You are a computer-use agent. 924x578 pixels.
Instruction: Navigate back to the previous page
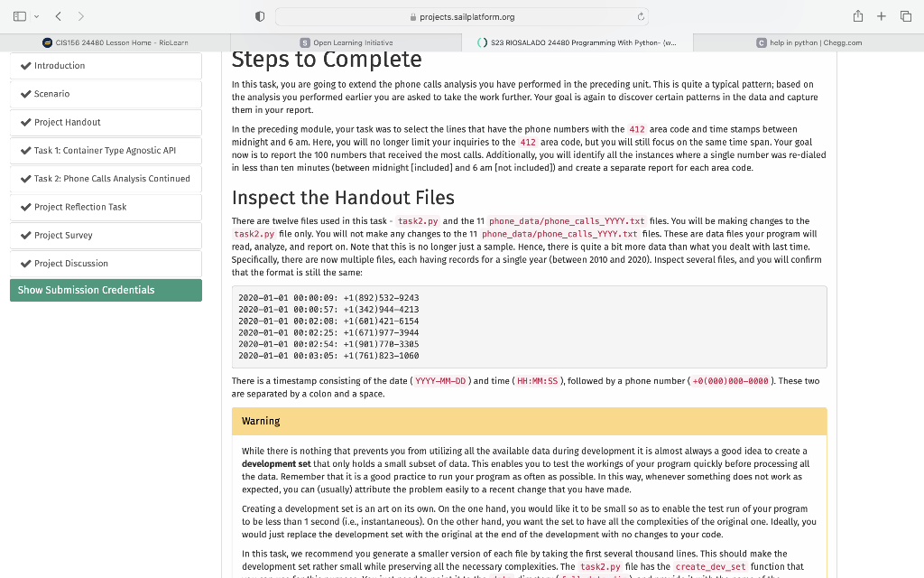click(x=58, y=15)
